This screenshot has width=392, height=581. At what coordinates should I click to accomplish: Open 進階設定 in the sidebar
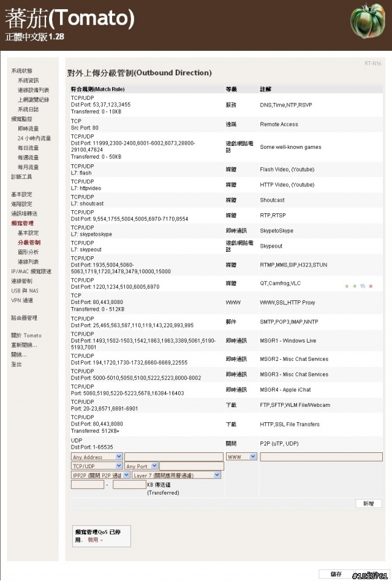click(21, 204)
